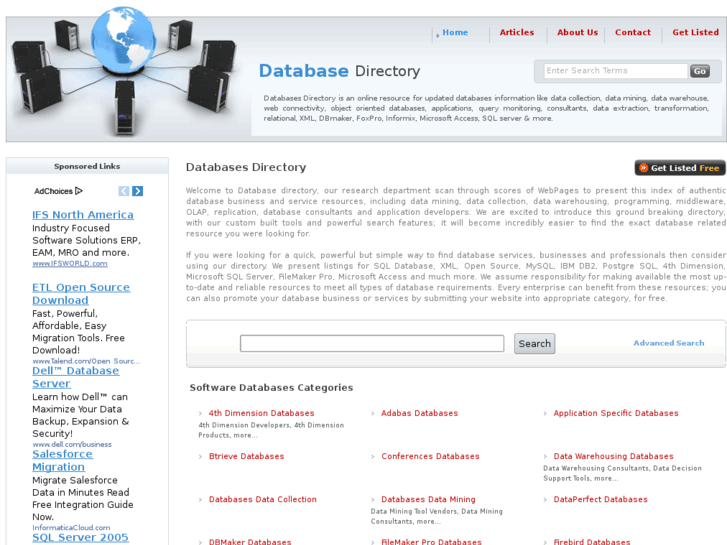
Task: Open Databases Data Mining category
Action: [x=428, y=499]
